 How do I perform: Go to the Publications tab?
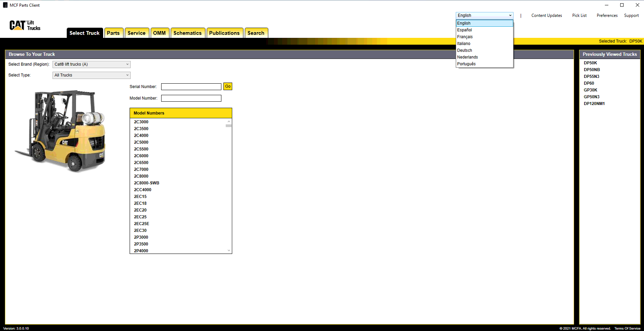point(224,33)
